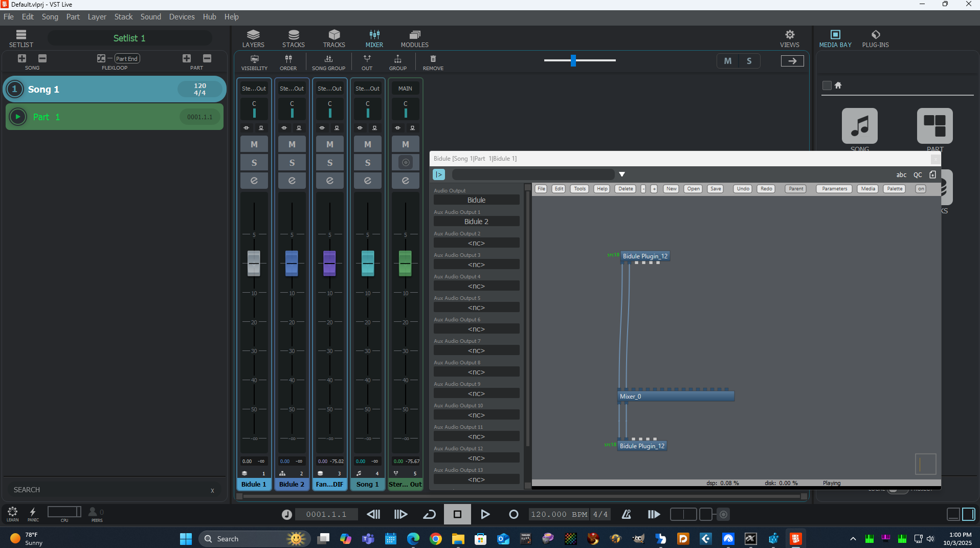Toggle the Media Bay home checkbox

tap(827, 85)
